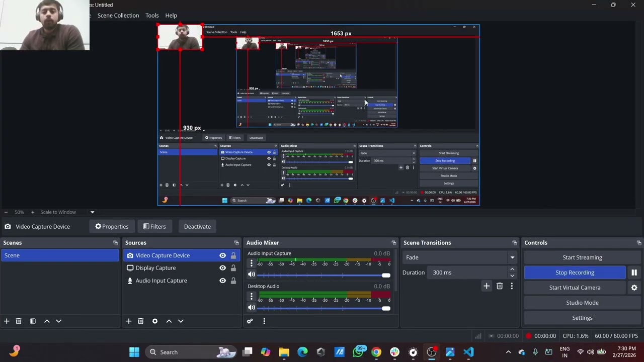Remove selected source trash icon
This screenshot has height=362, width=644.
coord(140,321)
